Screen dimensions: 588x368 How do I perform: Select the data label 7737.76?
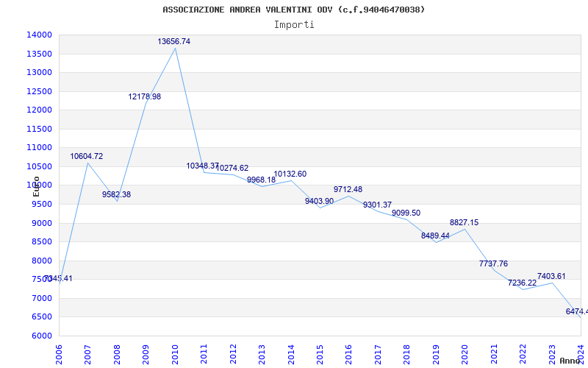click(493, 264)
